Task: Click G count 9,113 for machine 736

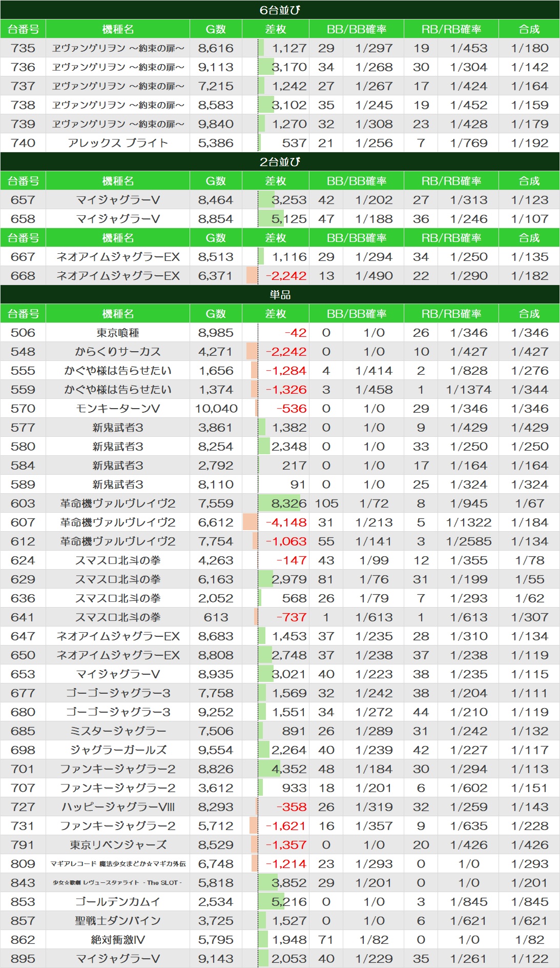Action: [216, 67]
